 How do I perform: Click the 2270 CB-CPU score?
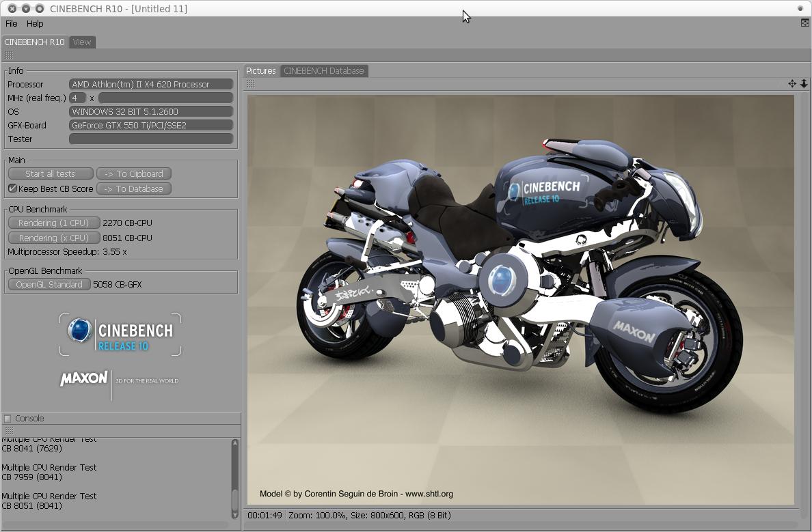click(127, 223)
